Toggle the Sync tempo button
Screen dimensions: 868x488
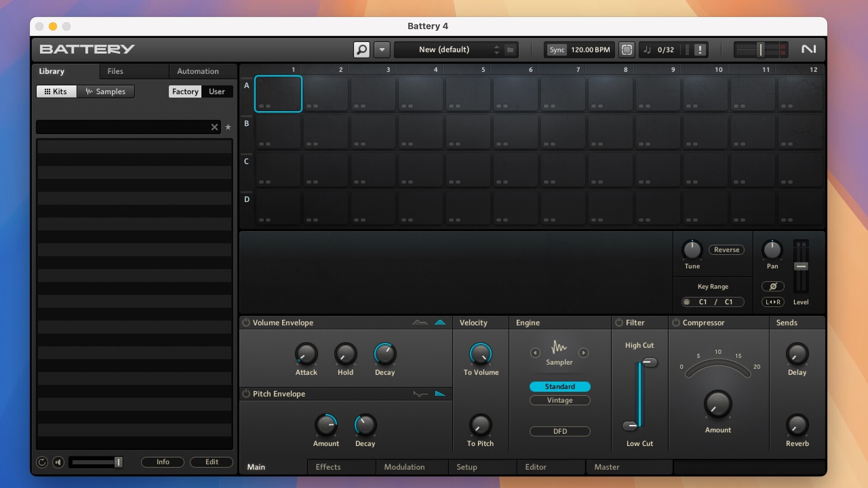point(557,50)
